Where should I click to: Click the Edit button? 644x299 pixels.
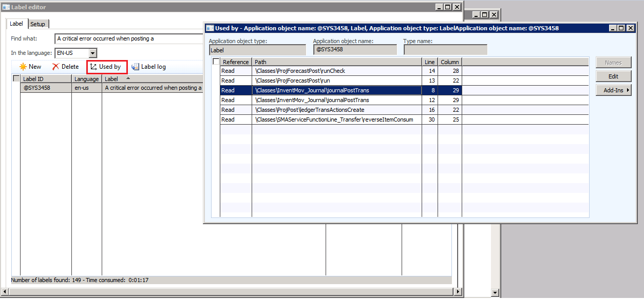(x=613, y=76)
